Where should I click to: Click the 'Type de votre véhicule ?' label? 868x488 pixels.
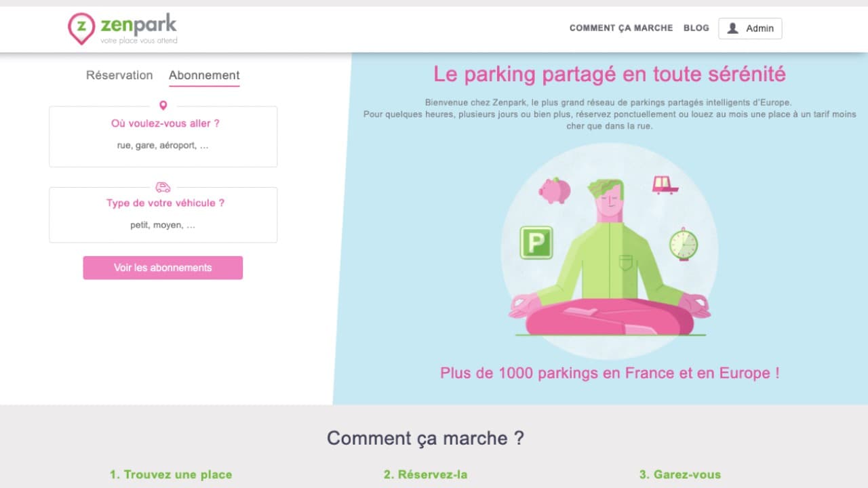[x=165, y=203]
